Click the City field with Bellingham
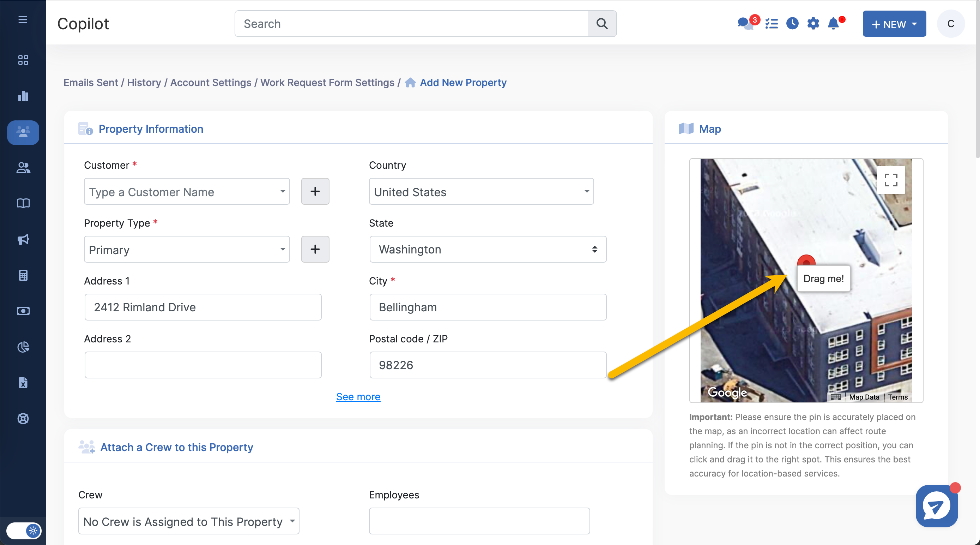The image size is (980, 545). coord(488,307)
